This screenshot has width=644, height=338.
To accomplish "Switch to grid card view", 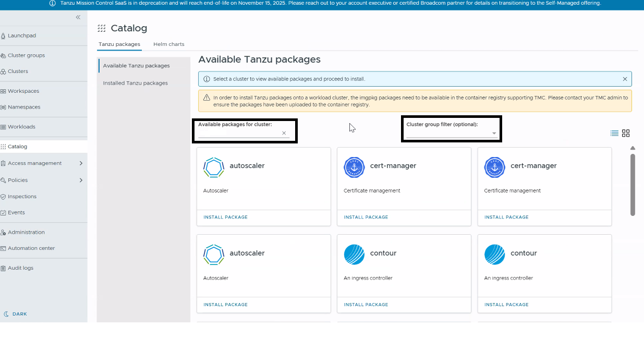I will [626, 134].
